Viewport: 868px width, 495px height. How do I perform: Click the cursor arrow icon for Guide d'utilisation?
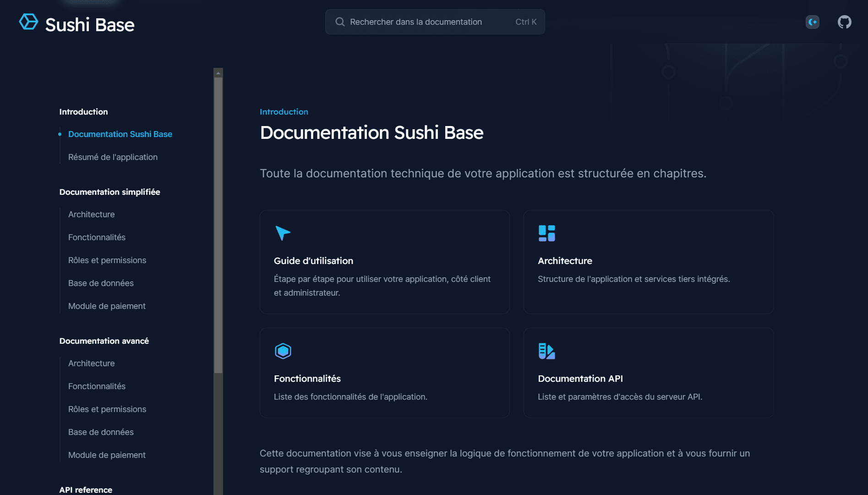(x=283, y=233)
